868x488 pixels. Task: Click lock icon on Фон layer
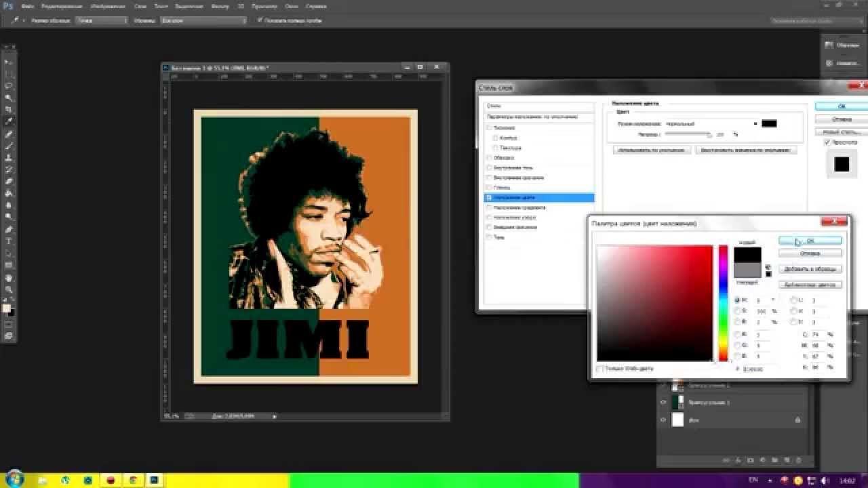pos(797,420)
